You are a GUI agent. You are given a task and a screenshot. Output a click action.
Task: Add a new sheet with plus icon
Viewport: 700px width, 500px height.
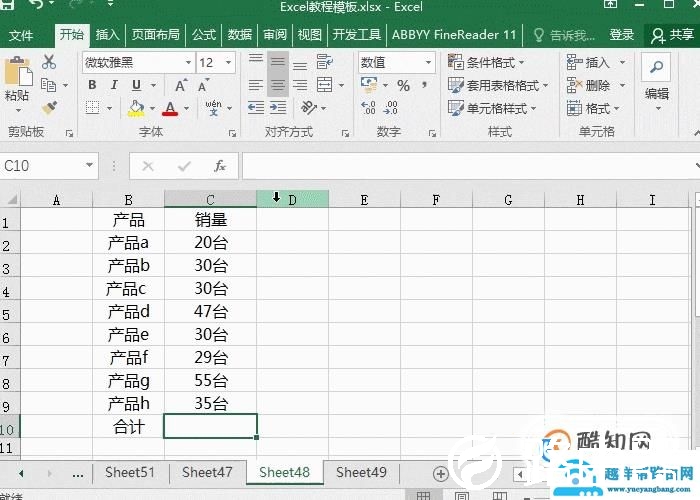click(x=440, y=473)
